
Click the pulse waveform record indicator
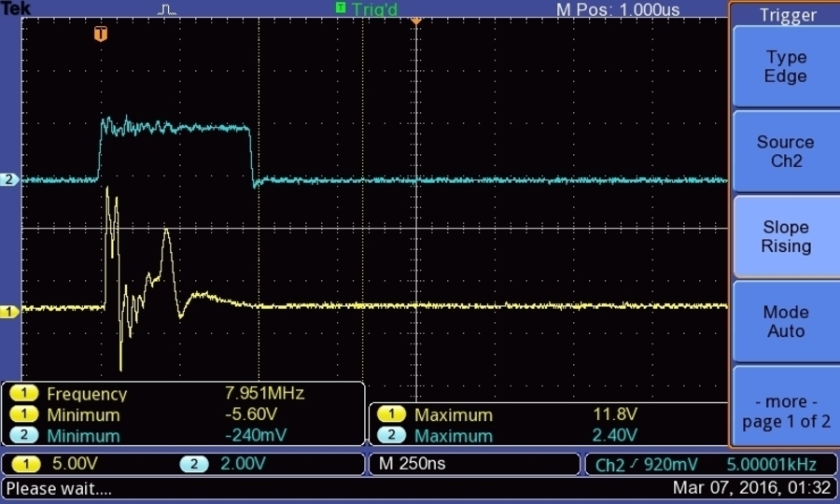[167, 9]
